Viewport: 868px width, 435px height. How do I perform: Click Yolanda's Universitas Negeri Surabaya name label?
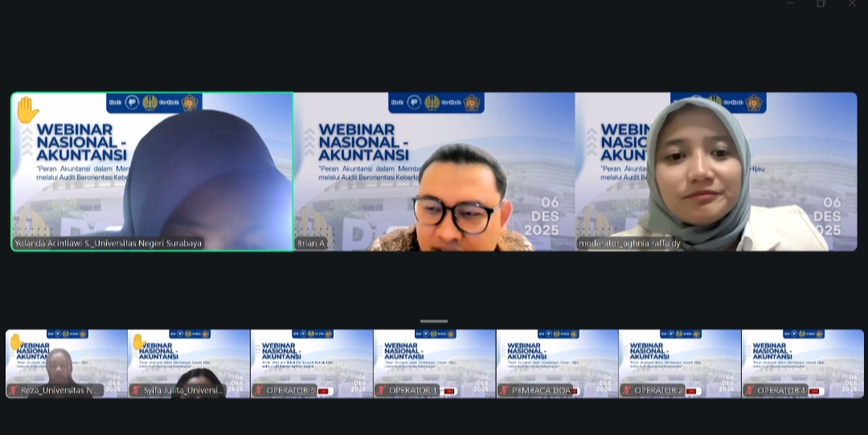coord(108,243)
